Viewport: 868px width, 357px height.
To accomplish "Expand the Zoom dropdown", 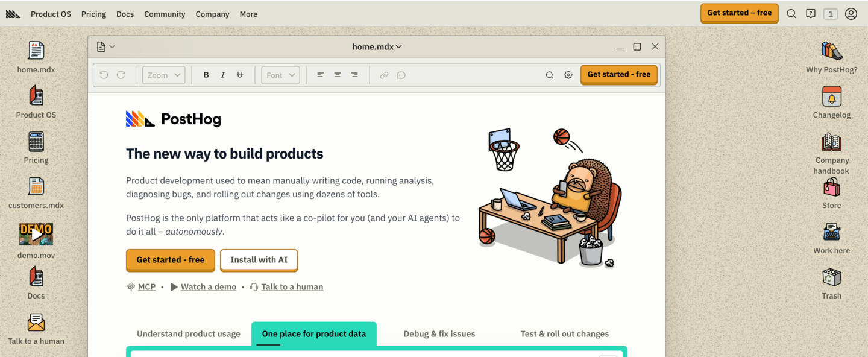I will click(164, 75).
